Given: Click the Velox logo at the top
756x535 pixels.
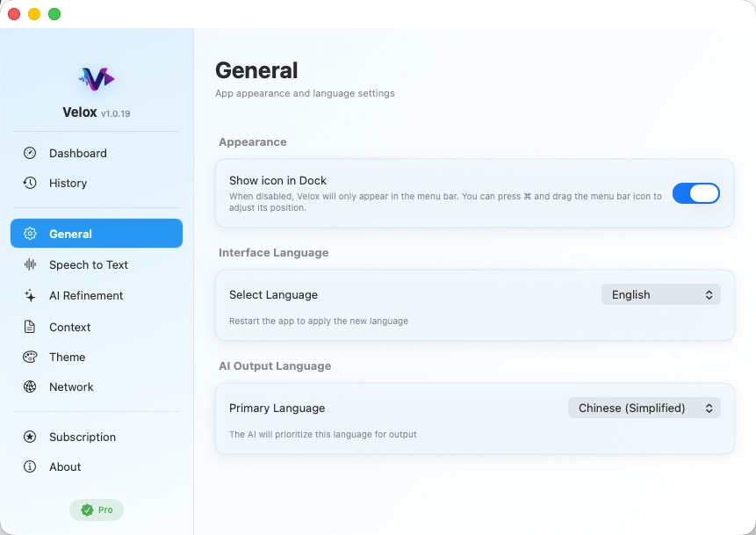Looking at the screenshot, I should [95, 78].
